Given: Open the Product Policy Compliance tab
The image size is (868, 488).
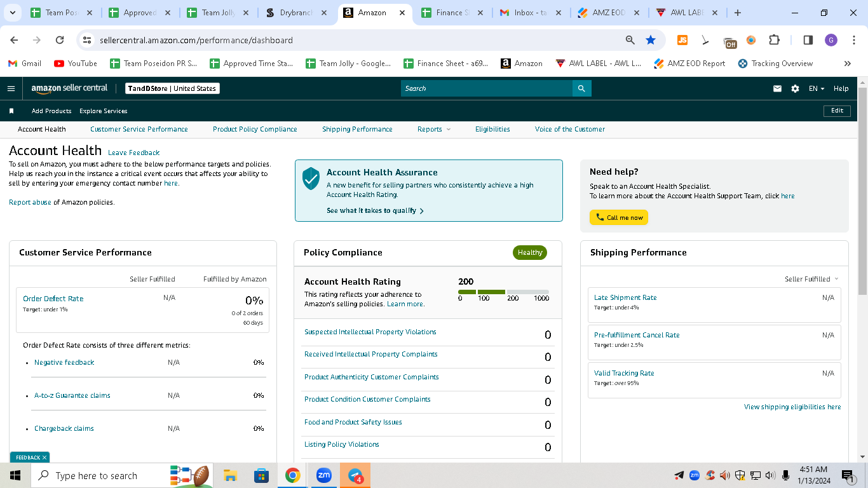Looking at the screenshot, I should [x=255, y=130].
